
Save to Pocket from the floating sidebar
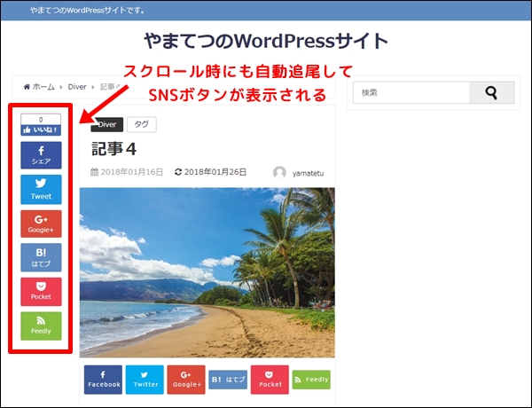(41, 292)
